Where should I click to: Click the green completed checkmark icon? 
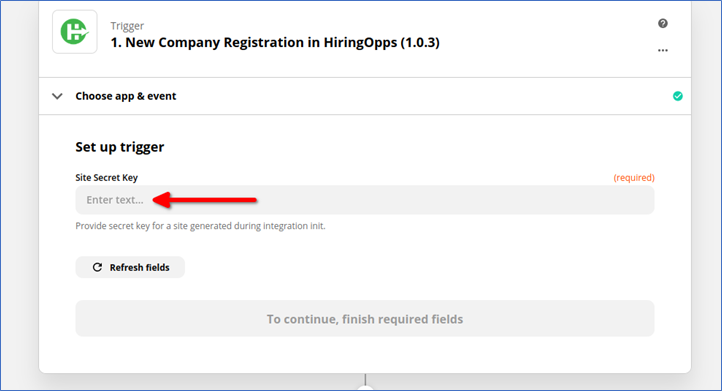point(677,96)
